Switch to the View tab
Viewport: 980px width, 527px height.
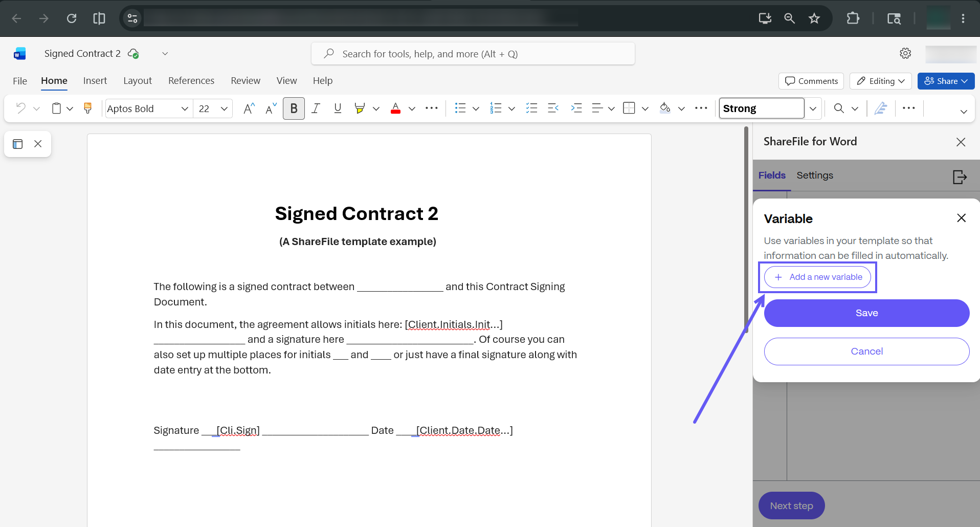pos(286,81)
